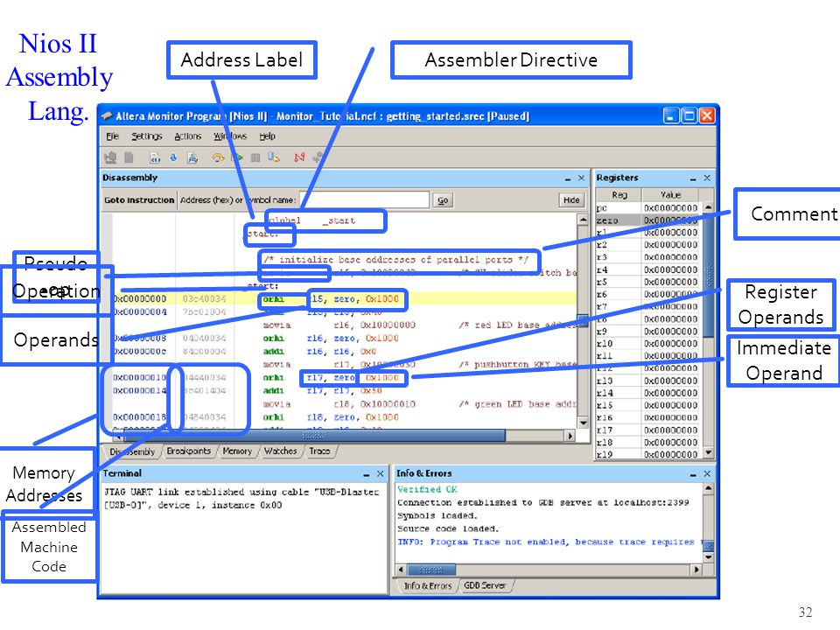
Task: Click the compile-and-load document toolbar icon
Action: pos(192,158)
